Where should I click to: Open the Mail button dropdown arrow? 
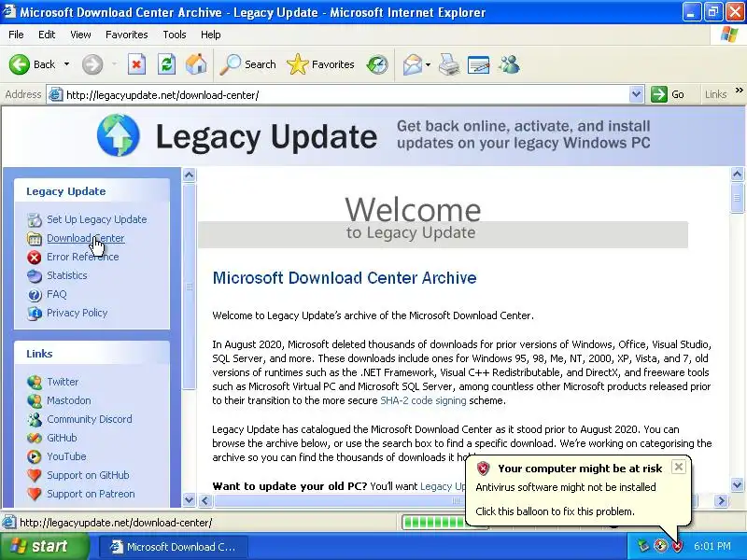(x=428, y=64)
